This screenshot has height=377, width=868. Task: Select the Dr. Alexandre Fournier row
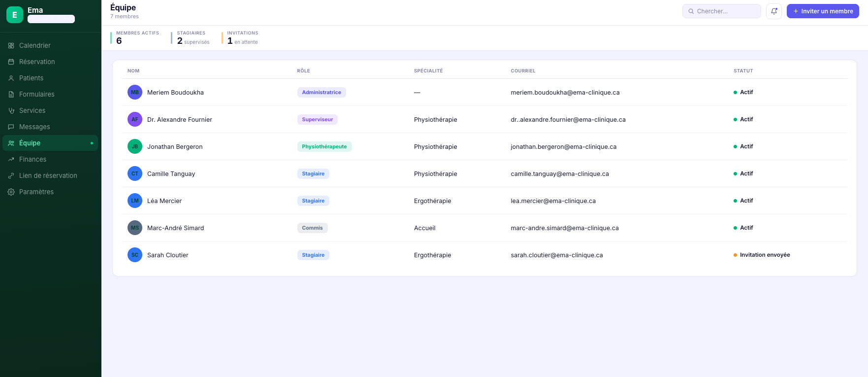pyautogui.click(x=484, y=119)
